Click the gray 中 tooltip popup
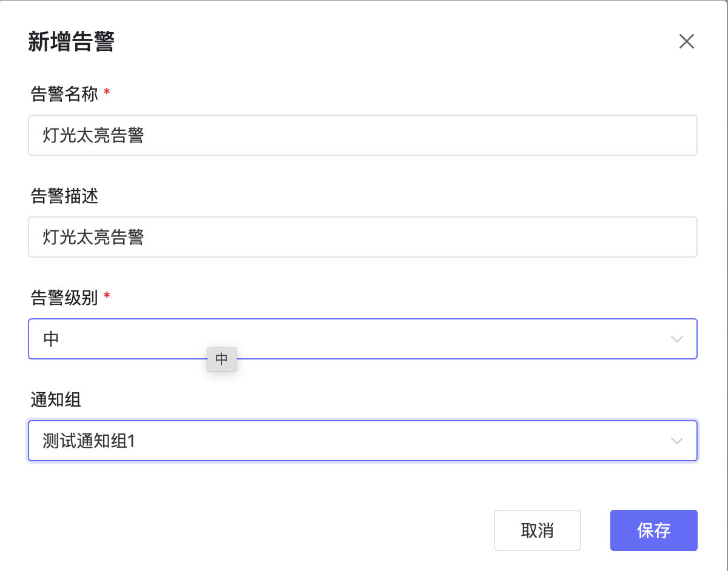728x571 pixels. point(221,359)
